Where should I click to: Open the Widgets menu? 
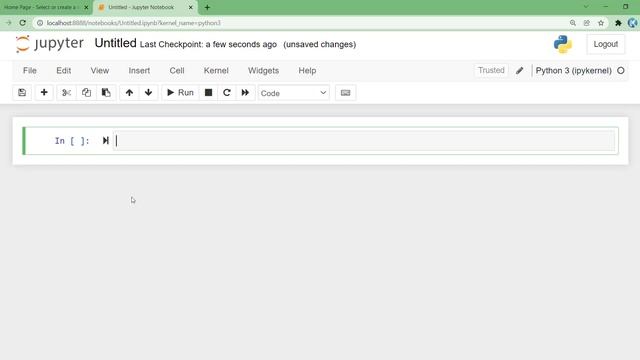coord(263,71)
